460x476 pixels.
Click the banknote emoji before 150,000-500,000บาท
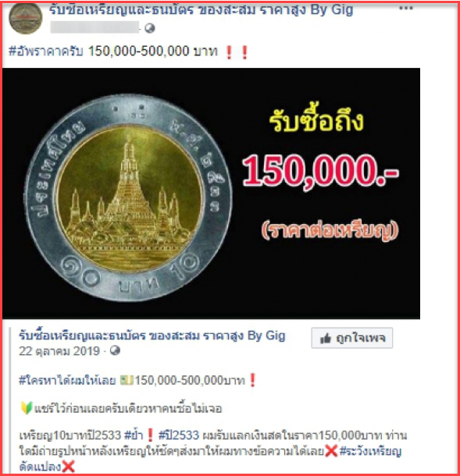tap(127, 380)
